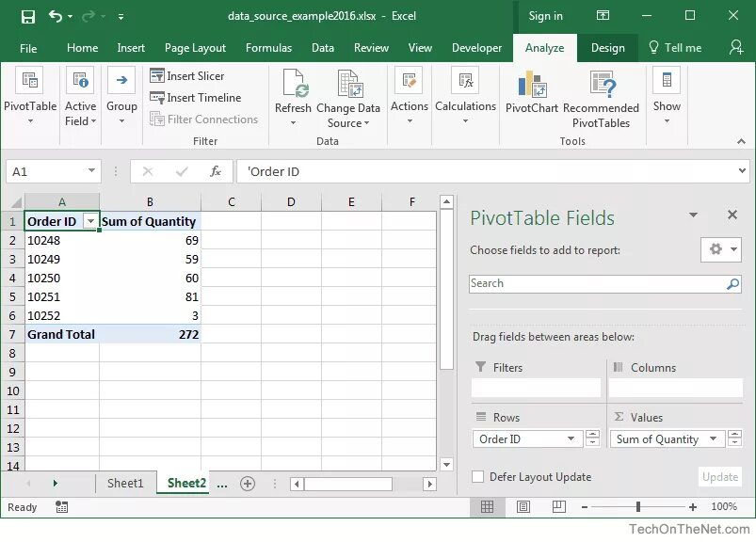Switch to Page Layout view icon
The height and width of the screenshot is (542, 756).
point(523,507)
